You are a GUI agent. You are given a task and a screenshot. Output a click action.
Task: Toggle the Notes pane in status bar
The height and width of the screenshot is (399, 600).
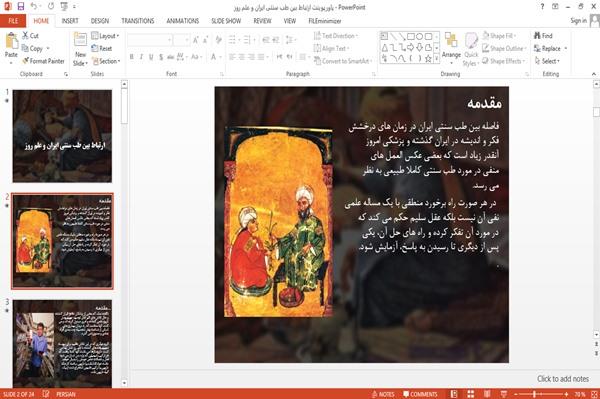point(383,394)
